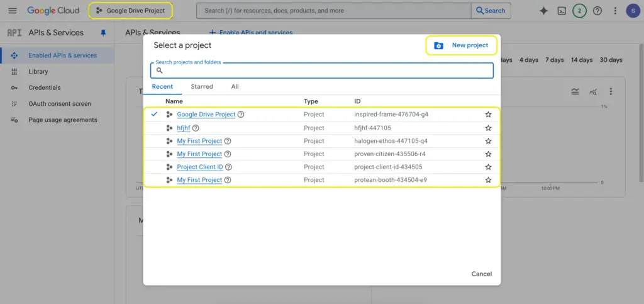Click Enable APIs and services link
The width and height of the screenshot is (644, 304).
[251, 33]
